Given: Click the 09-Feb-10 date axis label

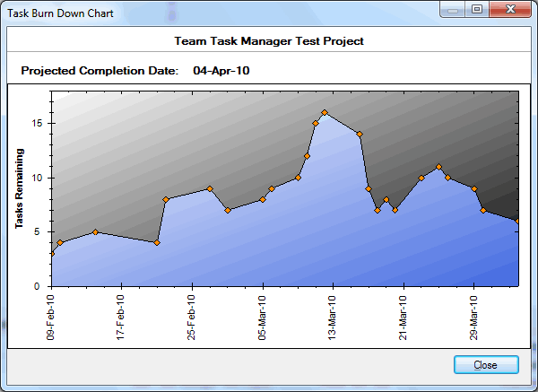Looking at the screenshot, I should pyautogui.click(x=51, y=317).
